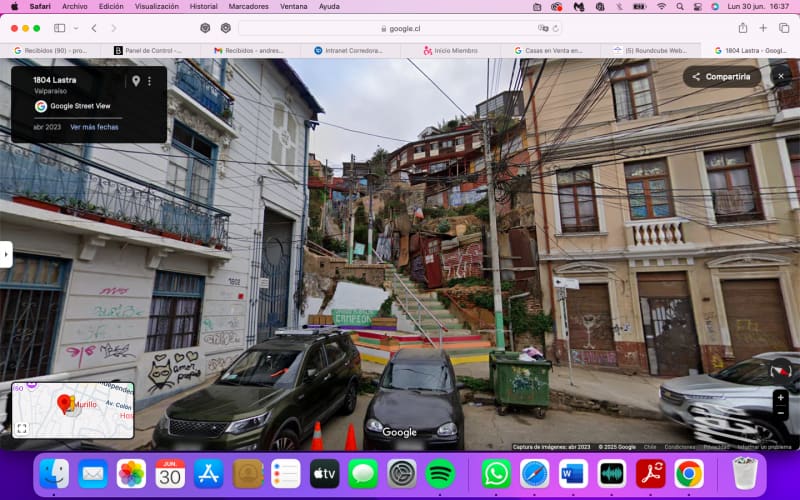Open Mail from the Dock
Viewport: 800px width, 500px height.
pyautogui.click(x=93, y=474)
